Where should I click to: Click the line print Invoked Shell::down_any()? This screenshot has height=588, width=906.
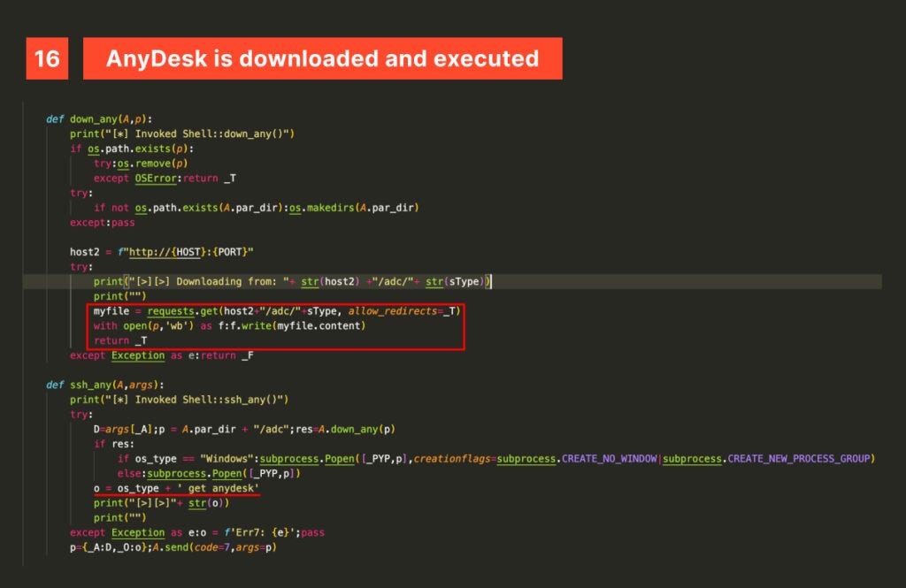pos(182,134)
